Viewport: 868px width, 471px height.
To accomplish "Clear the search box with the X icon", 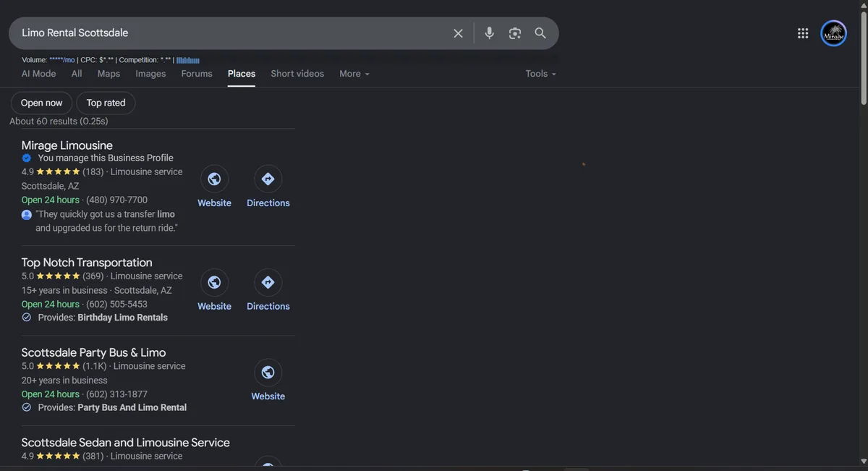I will tap(458, 33).
